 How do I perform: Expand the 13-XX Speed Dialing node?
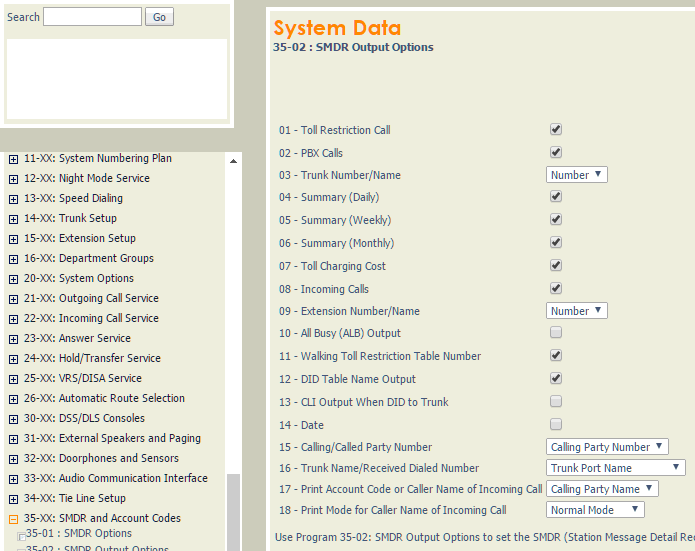click(13, 199)
